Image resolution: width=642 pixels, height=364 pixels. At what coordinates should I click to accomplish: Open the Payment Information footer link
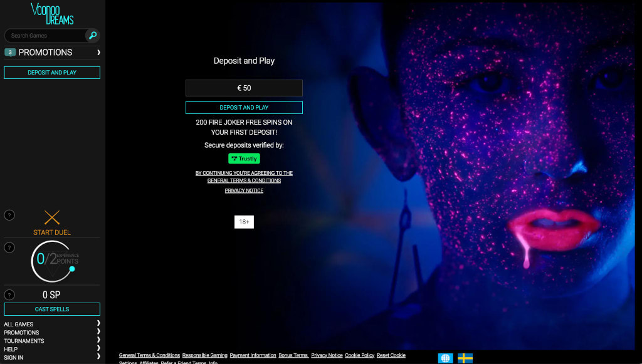pos(253,355)
